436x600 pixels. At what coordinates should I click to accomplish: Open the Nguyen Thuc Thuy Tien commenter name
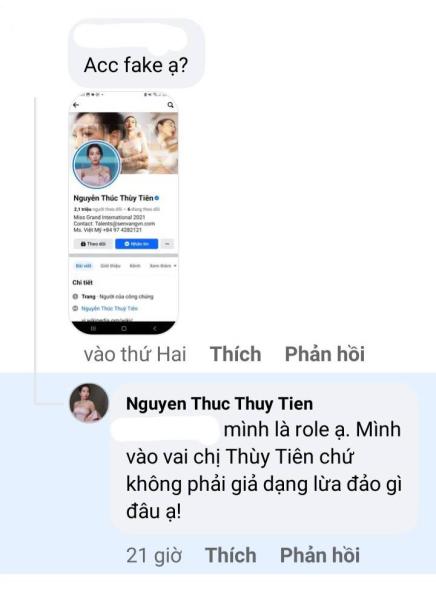pos(219,403)
